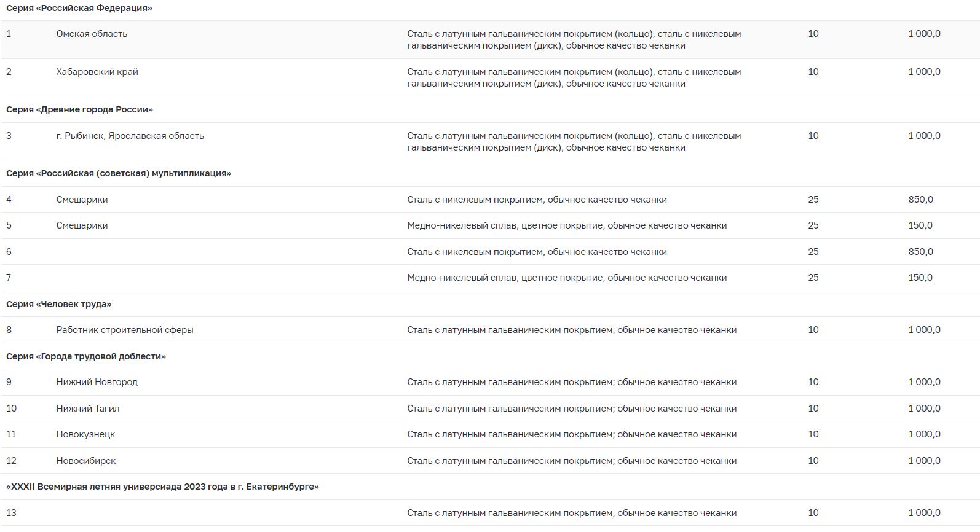Select Смешарики in row 4

pyautogui.click(x=82, y=200)
